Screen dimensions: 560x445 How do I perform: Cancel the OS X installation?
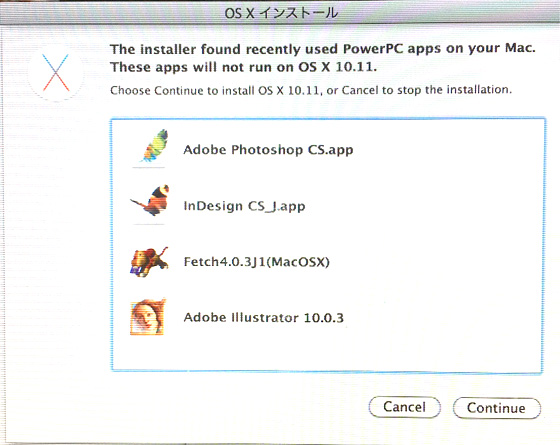[404, 407]
